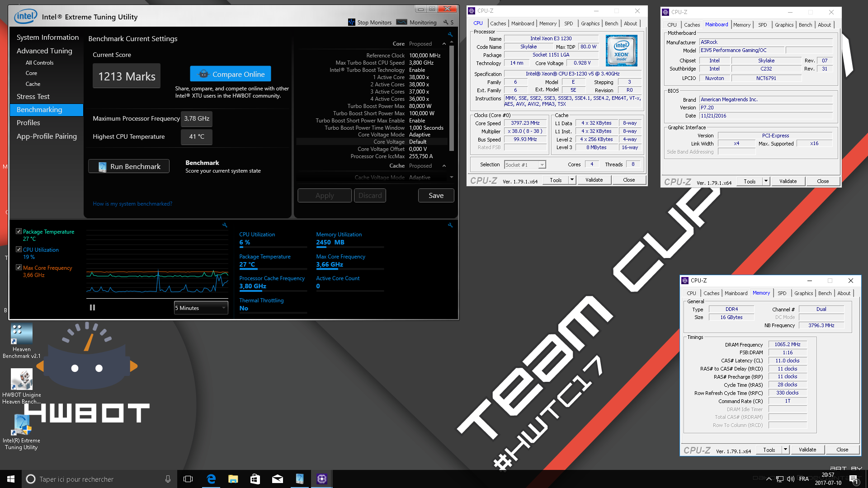Open Heaven Benchmark v2.1 desktop icon

click(21, 341)
